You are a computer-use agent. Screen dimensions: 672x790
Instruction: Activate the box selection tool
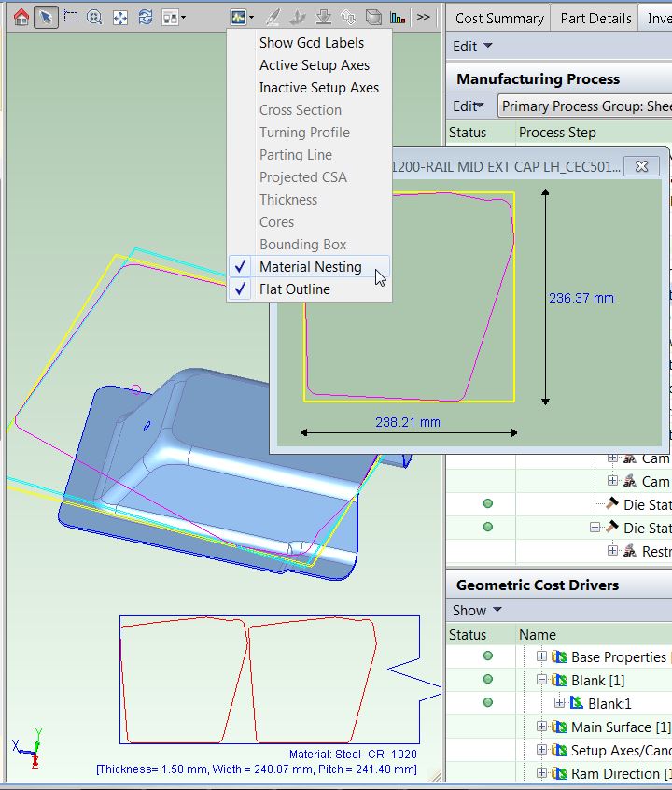tap(70, 17)
